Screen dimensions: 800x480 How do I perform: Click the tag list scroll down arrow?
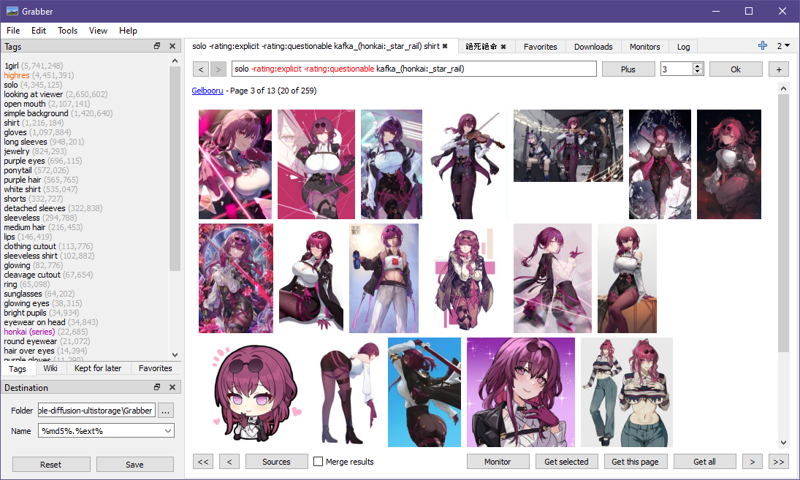tap(175, 355)
